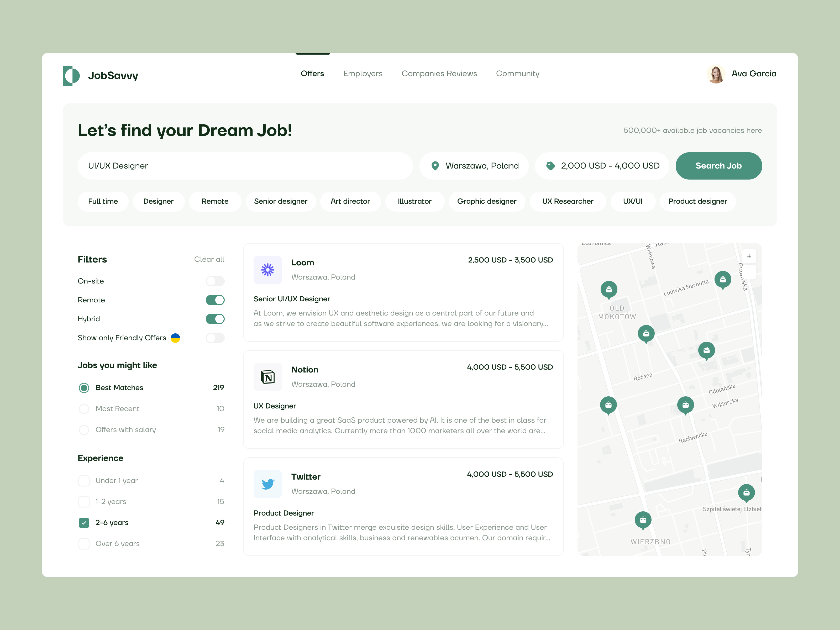Click the JobSavvy logo icon
Image resolution: width=840 pixels, height=630 pixels.
click(71, 76)
